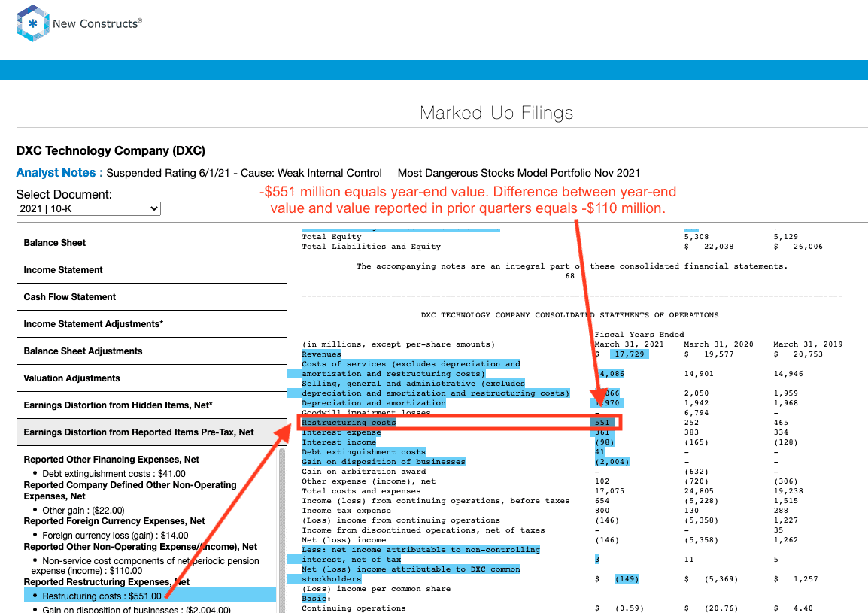The width and height of the screenshot is (868, 613).
Task: Click highlighted Interest expense line
Action: pyautogui.click(x=341, y=432)
